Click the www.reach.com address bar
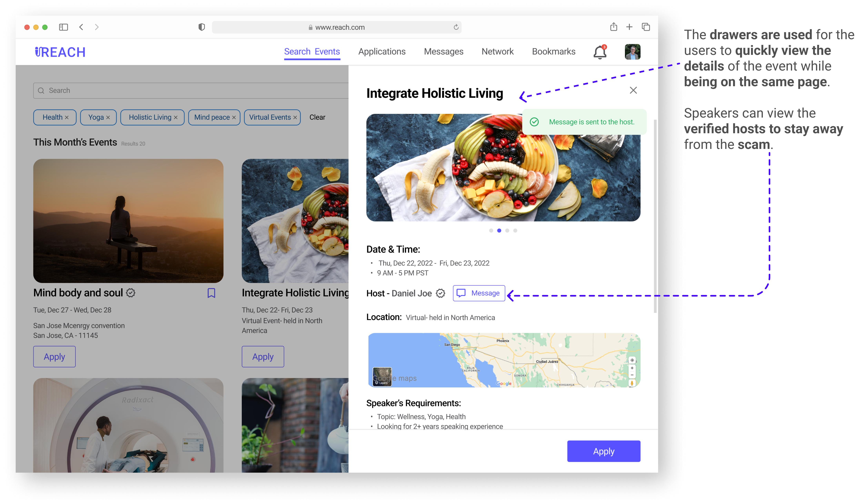 [337, 27]
